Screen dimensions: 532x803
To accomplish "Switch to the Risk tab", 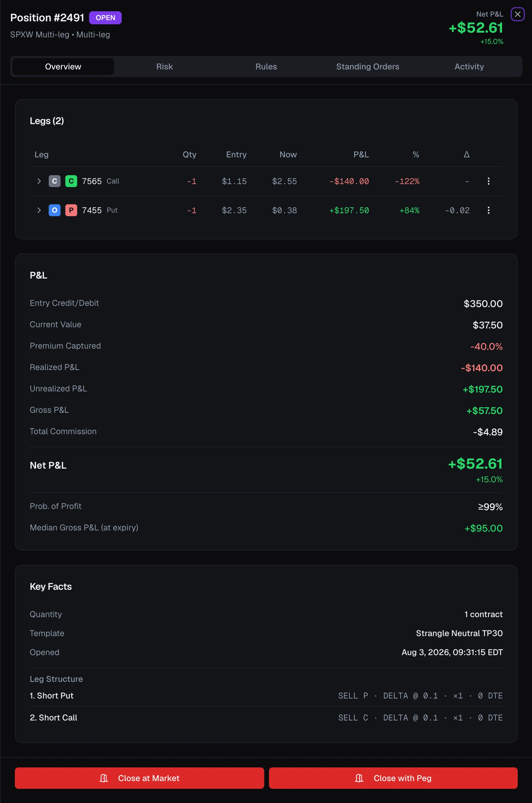I will pyautogui.click(x=165, y=67).
